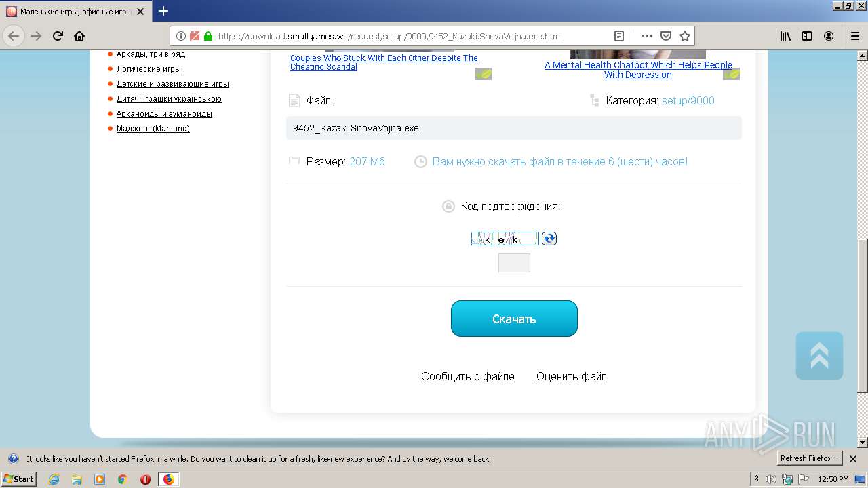
Task: Open Логические игры category
Action: (x=149, y=69)
